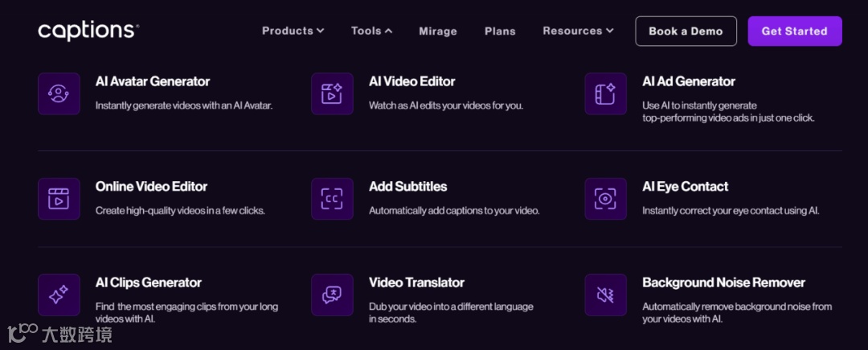Click the AI Clips Generator sparkle icon

[x=59, y=294]
